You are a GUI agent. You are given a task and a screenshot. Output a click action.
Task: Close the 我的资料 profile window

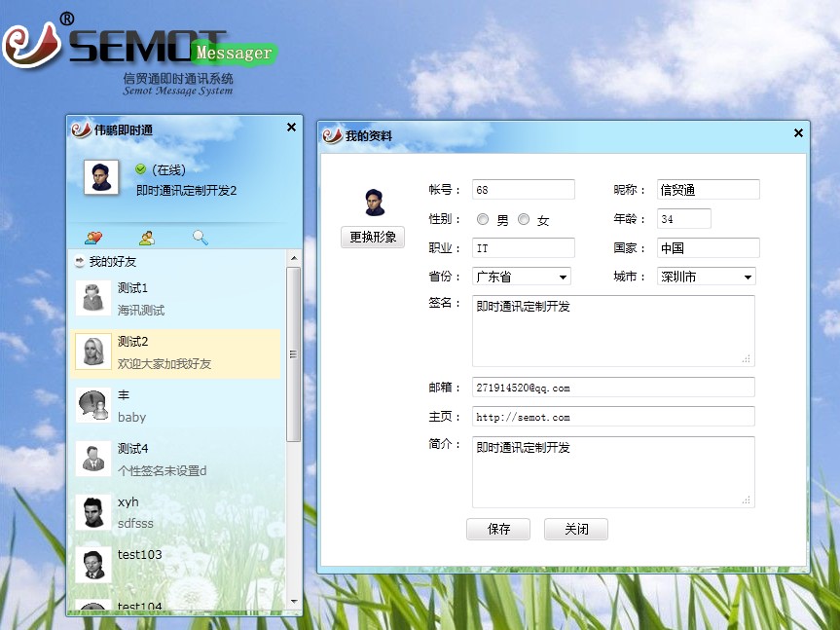click(798, 132)
